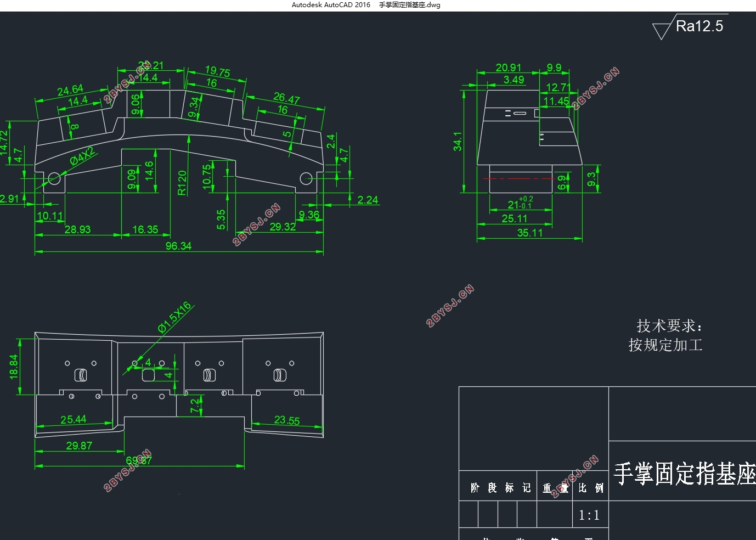756x540 pixels.
Task: Click the Ø4X2 hole callout
Action: pos(82,156)
